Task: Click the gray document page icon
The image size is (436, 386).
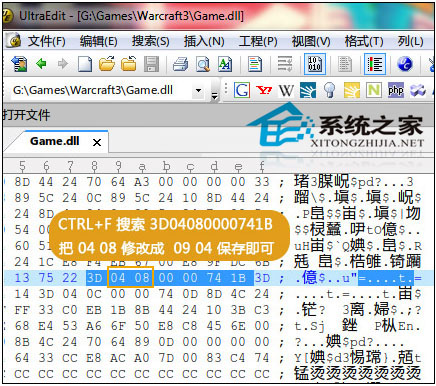Action: (x=345, y=64)
